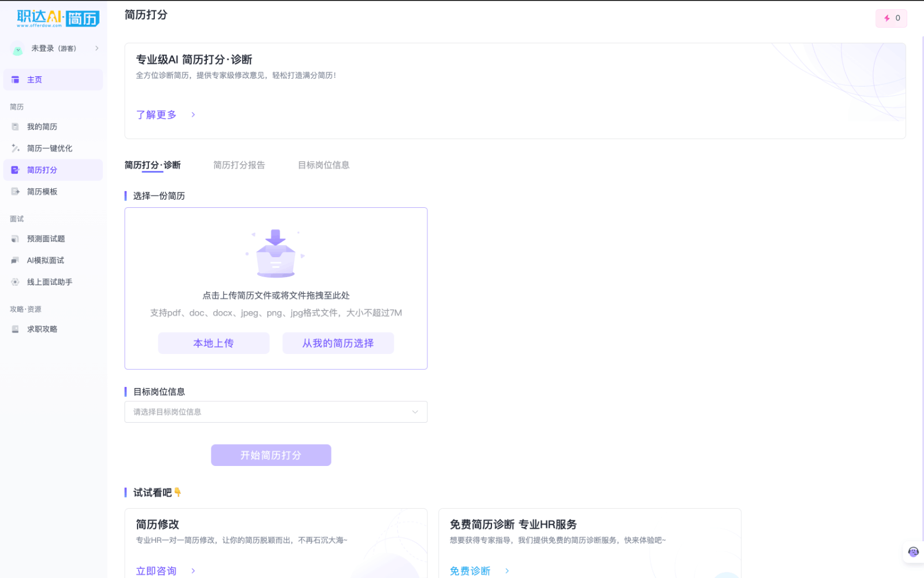Click the 免费诊断 link

click(470, 571)
